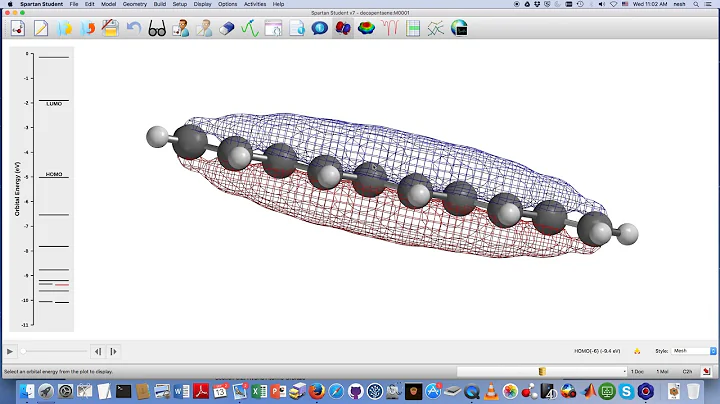Open the Surfaces rainbow map icon
The height and width of the screenshot is (404, 720).
click(366, 28)
